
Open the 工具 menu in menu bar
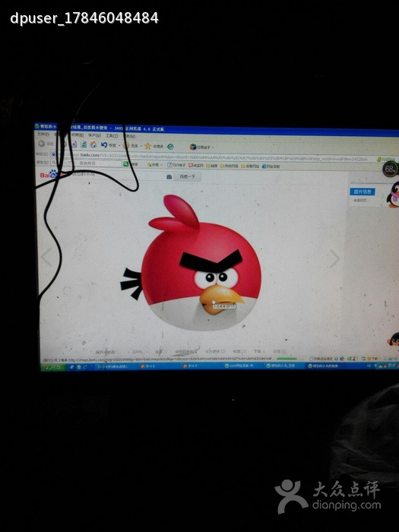[112, 136]
